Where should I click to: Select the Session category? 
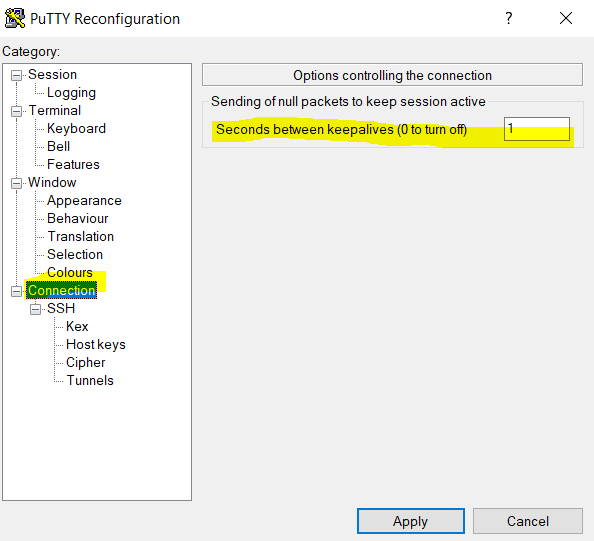pyautogui.click(x=53, y=75)
